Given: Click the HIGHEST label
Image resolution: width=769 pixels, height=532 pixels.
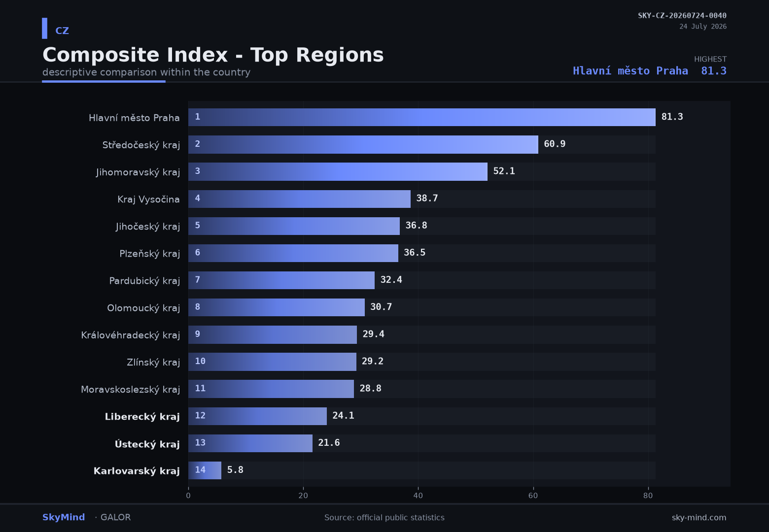Looking at the screenshot, I should coord(710,59).
